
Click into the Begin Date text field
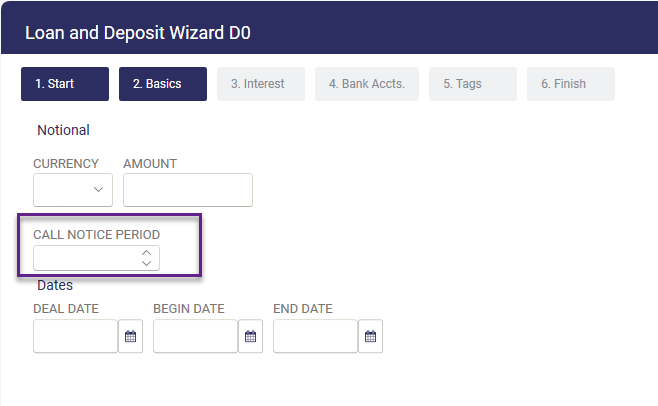pyautogui.click(x=196, y=336)
